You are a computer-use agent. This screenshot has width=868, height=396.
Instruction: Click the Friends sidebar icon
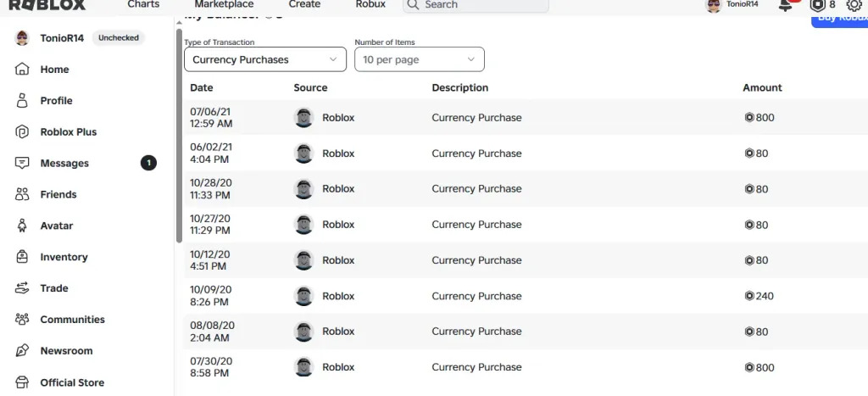[x=21, y=194]
